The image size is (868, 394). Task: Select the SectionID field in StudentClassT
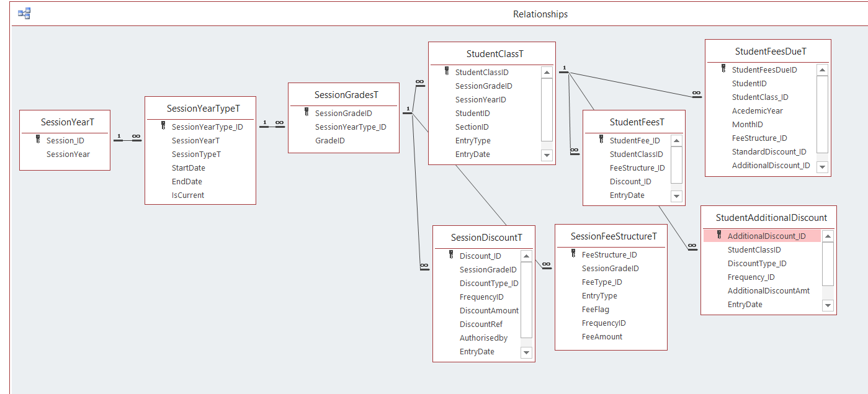tap(472, 127)
